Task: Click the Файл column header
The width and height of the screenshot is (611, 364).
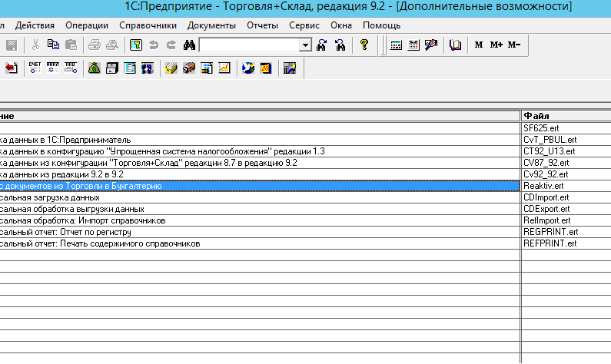Action: (x=566, y=116)
